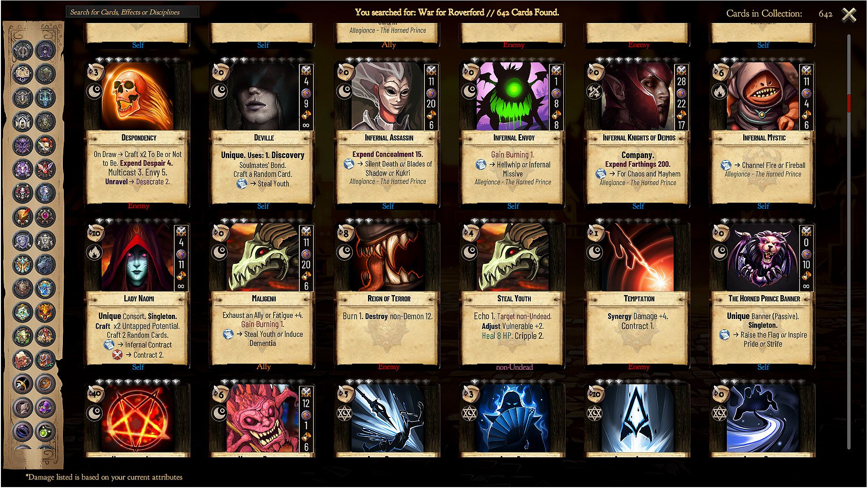Click the scroll icon beside Steal Youth on Deville
The width and height of the screenshot is (868, 488).
coord(242,184)
